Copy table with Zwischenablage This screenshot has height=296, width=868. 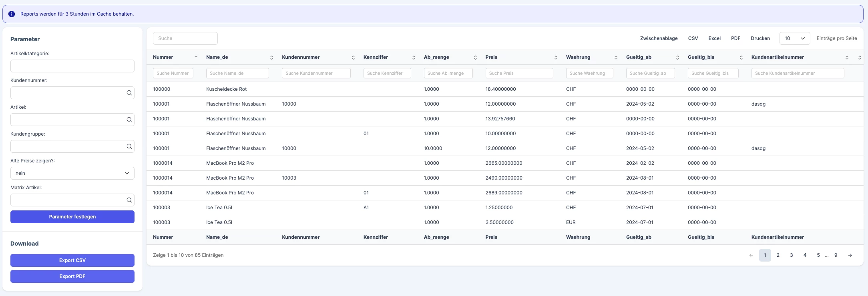pyautogui.click(x=659, y=38)
